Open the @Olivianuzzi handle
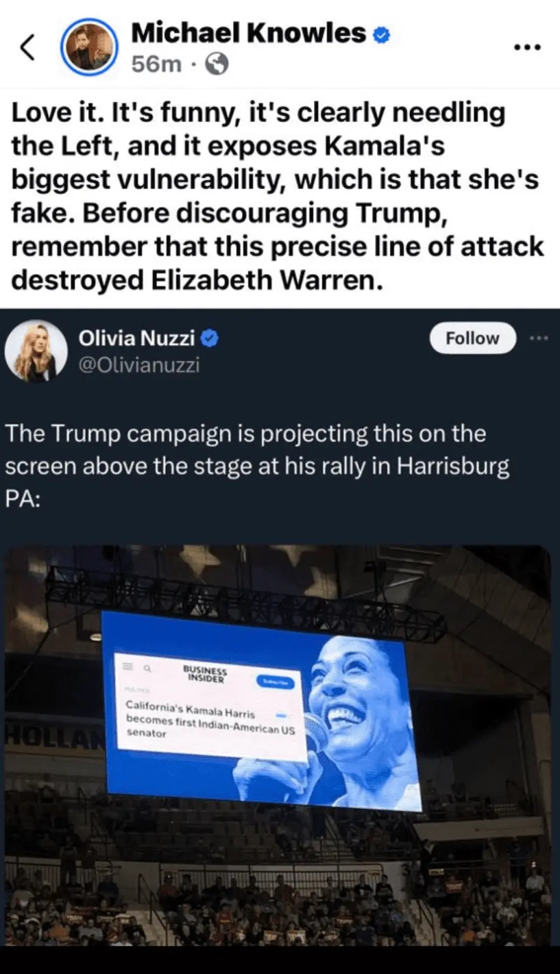The height and width of the screenshot is (974, 560). (139, 365)
